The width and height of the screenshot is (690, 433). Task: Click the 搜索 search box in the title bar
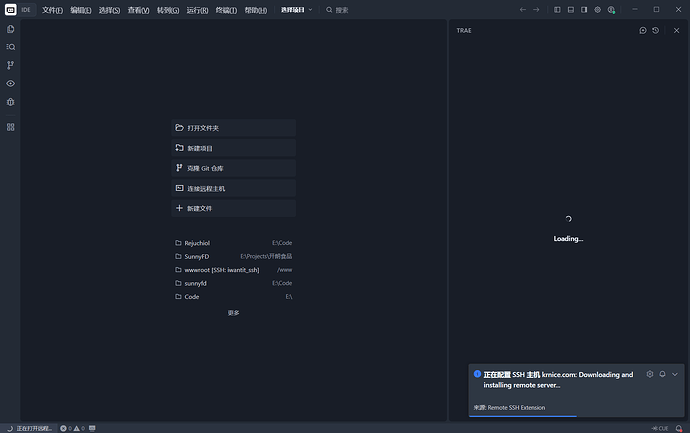(337, 10)
